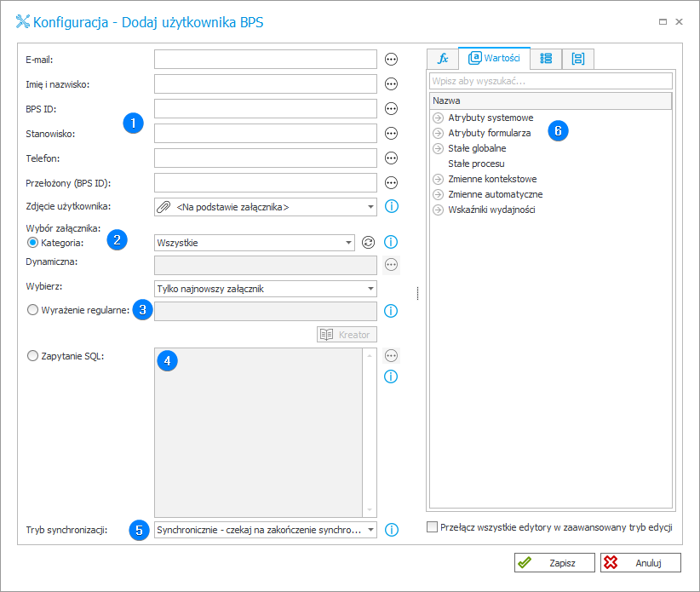Open the editor button next to BPS ID field
This screenshot has height=592, width=700.
click(x=391, y=108)
